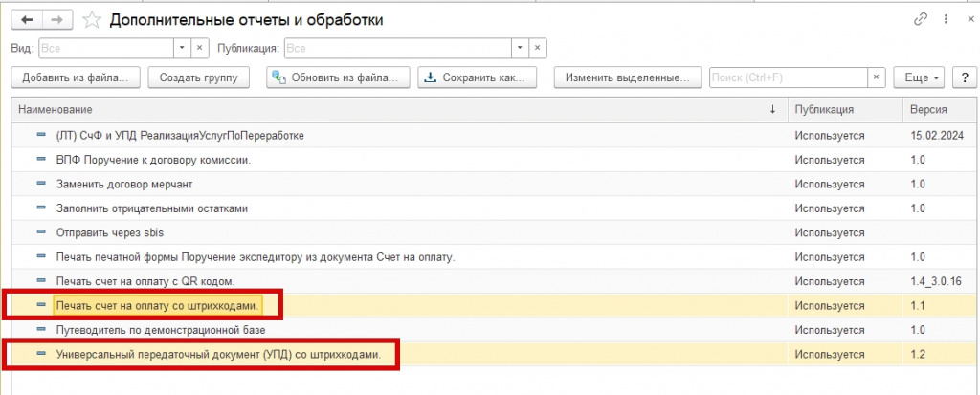Clear the search field with x icon
The height and width of the screenshot is (395, 980).
(876, 77)
